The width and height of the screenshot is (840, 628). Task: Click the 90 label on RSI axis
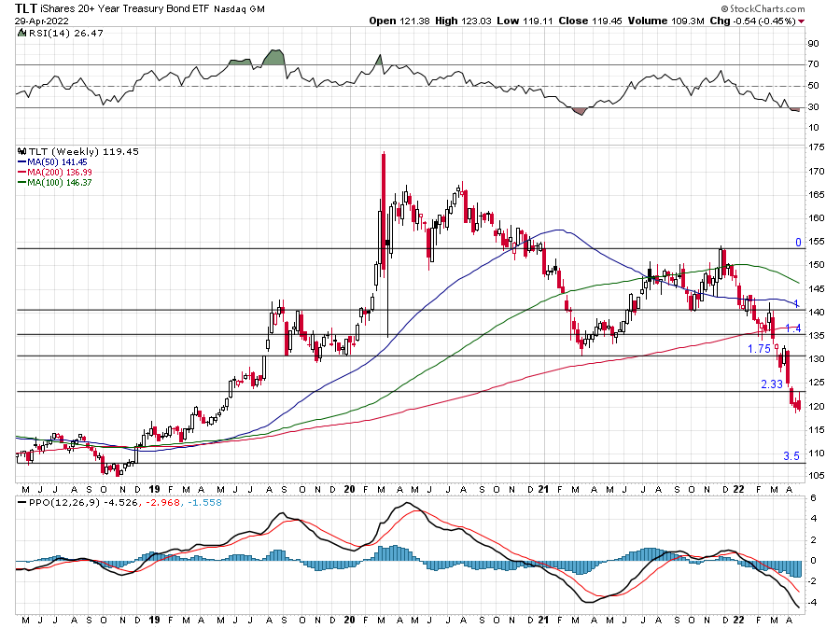point(814,43)
